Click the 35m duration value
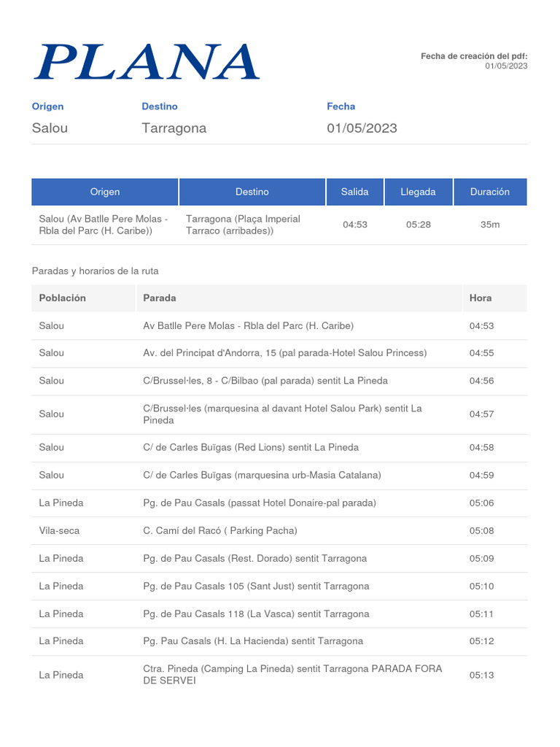The width and height of the screenshot is (560, 747). [x=490, y=225]
